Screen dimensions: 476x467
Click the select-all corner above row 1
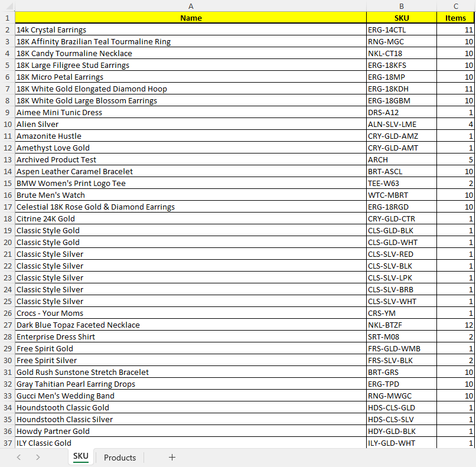click(7, 6)
